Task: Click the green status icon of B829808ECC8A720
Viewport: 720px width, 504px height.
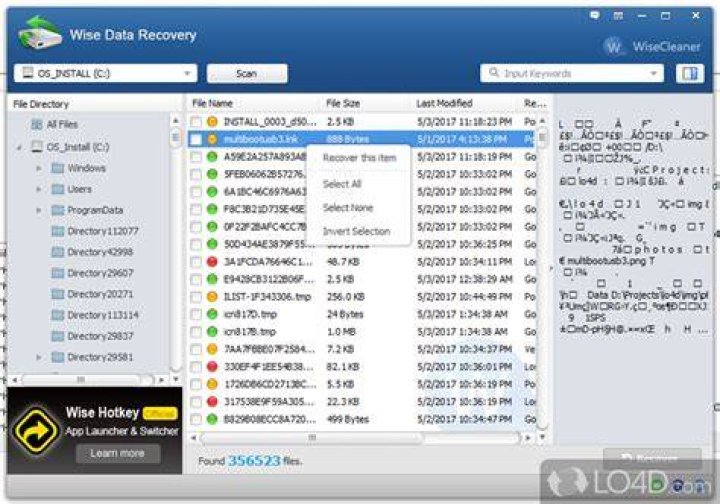Action: (x=212, y=419)
